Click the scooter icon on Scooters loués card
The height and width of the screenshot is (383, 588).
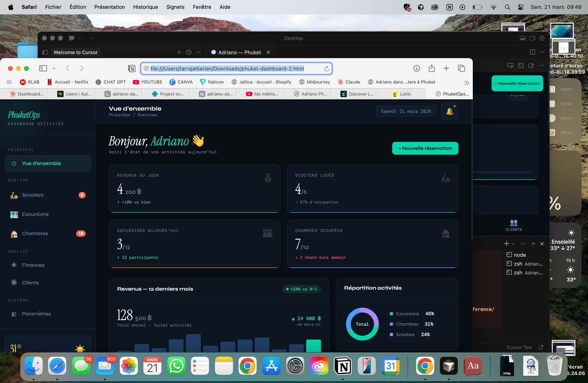coord(446,178)
